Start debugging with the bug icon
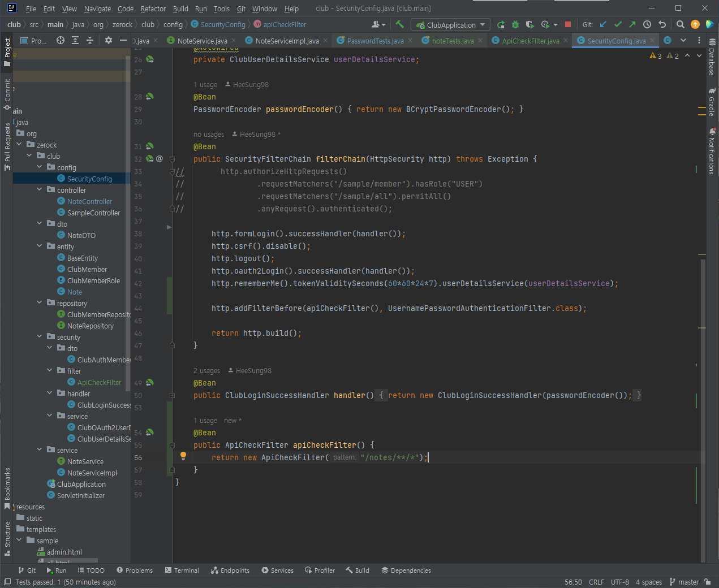The width and height of the screenshot is (719, 588). [515, 24]
